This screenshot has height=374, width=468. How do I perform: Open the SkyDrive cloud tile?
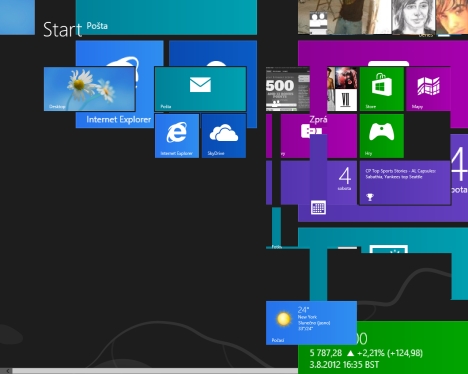click(224, 136)
